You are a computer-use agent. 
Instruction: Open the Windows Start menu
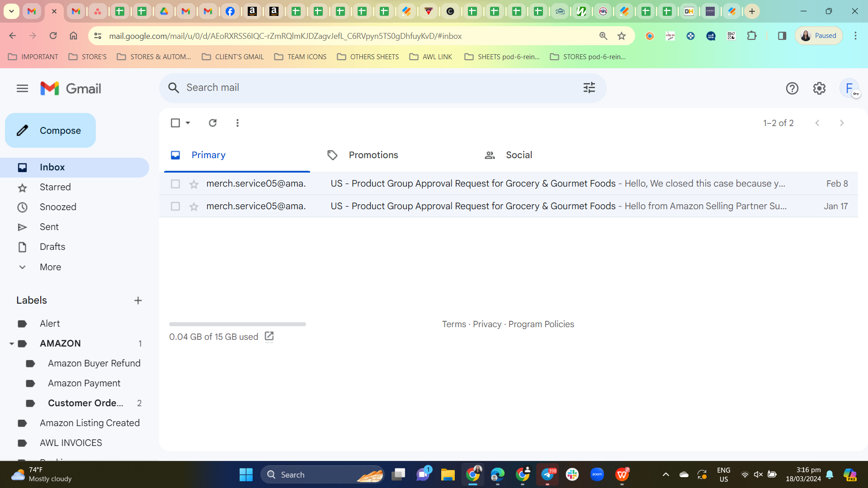coord(246,475)
